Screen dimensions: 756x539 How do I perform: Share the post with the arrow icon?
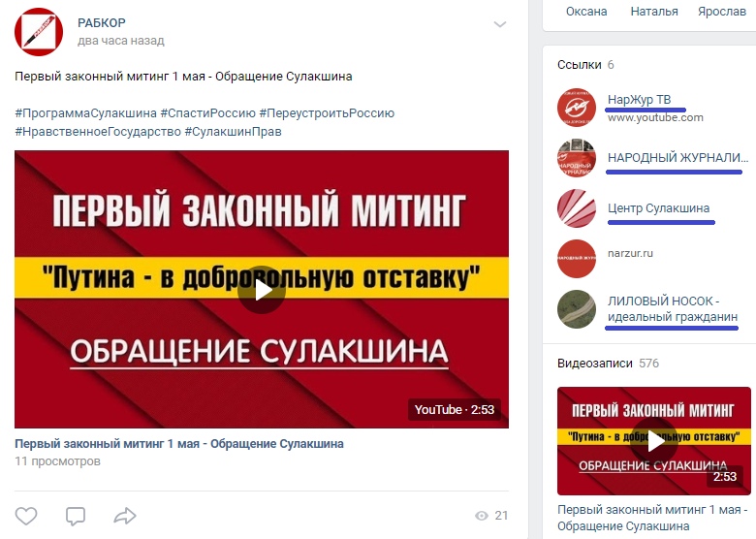point(125,516)
